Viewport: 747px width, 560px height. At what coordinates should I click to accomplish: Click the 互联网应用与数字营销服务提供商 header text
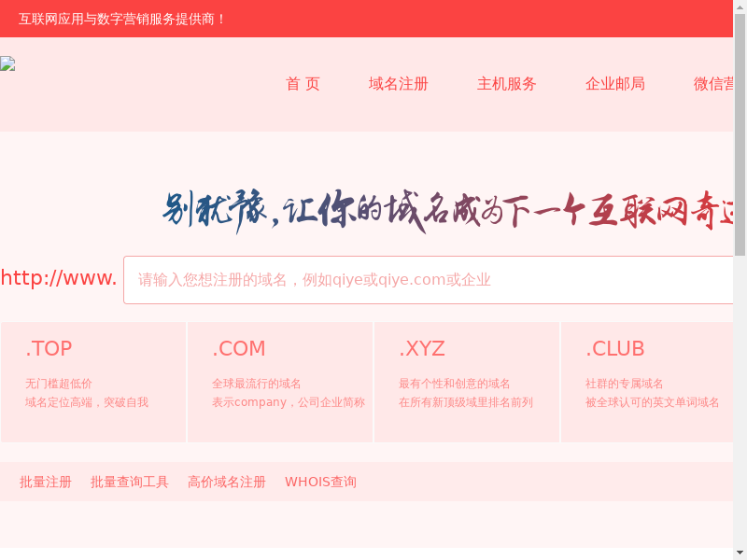pos(121,19)
